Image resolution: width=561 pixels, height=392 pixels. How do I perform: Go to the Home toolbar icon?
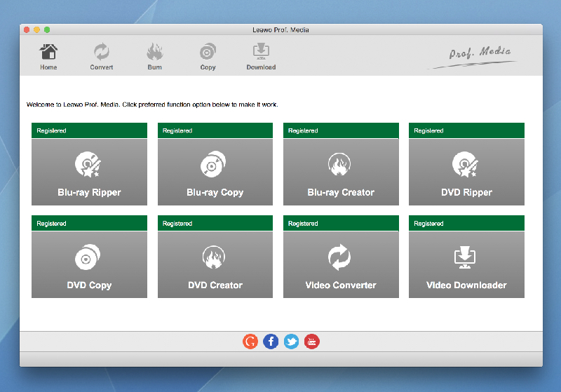click(48, 52)
